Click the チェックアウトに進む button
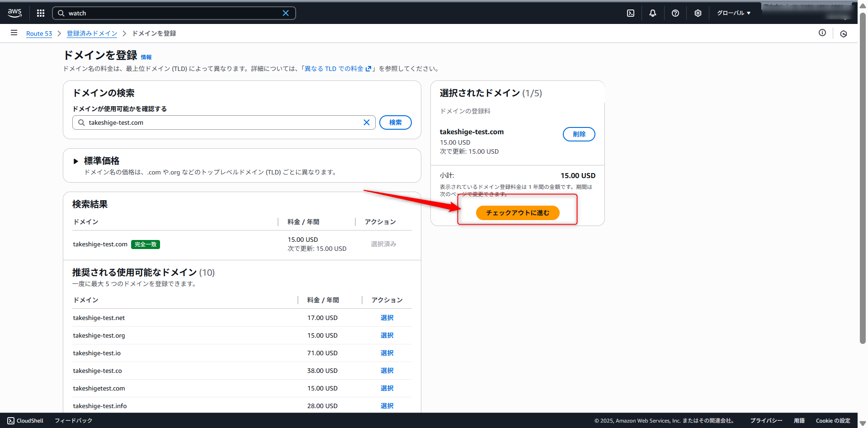Screen dimensions: 868x428 [x=518, y=213]
